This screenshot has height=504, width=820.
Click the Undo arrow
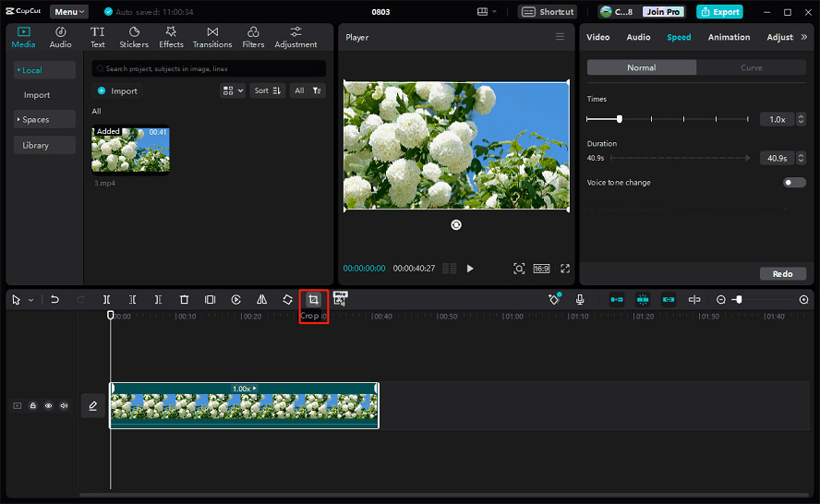54,300
